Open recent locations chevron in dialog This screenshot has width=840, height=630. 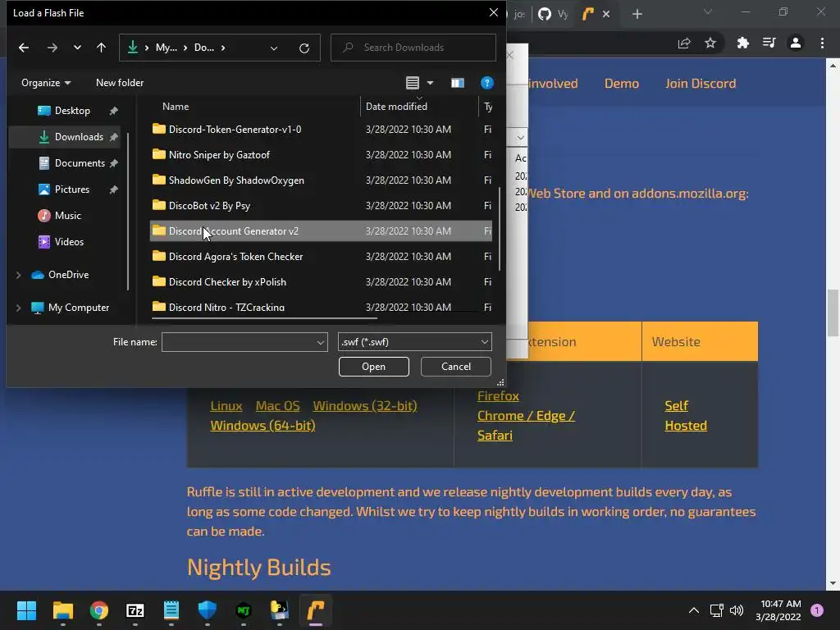77,48
